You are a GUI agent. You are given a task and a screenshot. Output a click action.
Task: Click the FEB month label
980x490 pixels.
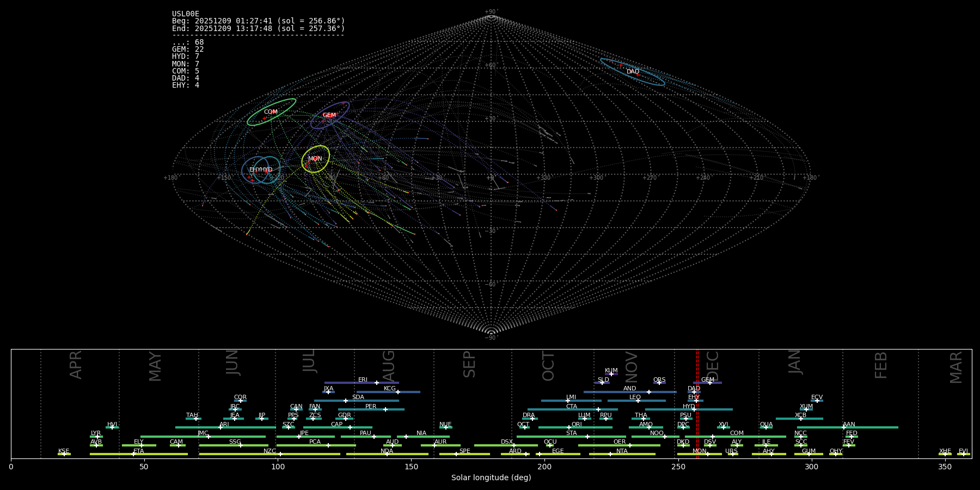[881, 365]
